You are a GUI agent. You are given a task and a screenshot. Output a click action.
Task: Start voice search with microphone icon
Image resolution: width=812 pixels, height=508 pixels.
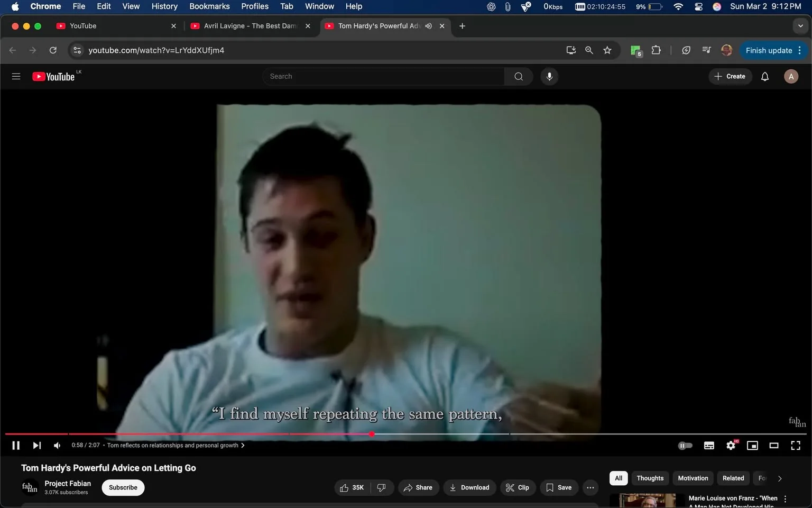(x=549, y=76)
